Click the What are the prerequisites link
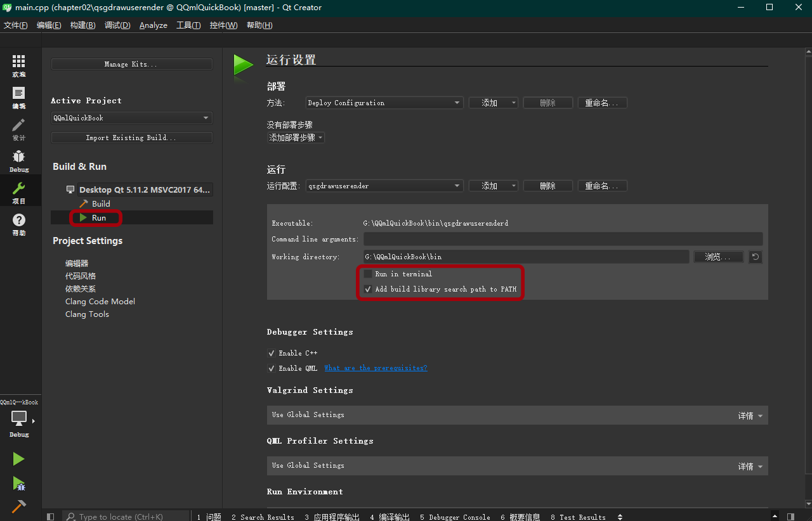Image resolution: width=812 pixels, height=521 pixels. pyautogui.click(x=376, y=368)
